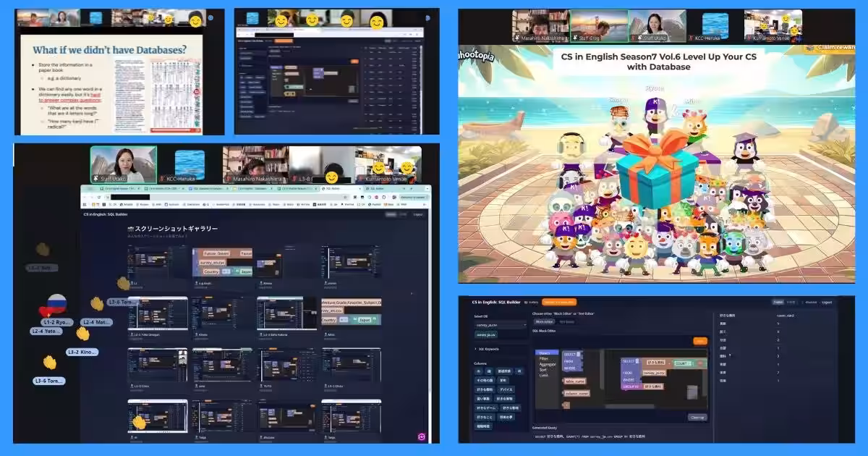Click the KCC-Haruka water avatar in gallery call
The width and height of the screenshot is (868, 456).
coord(190,164)
